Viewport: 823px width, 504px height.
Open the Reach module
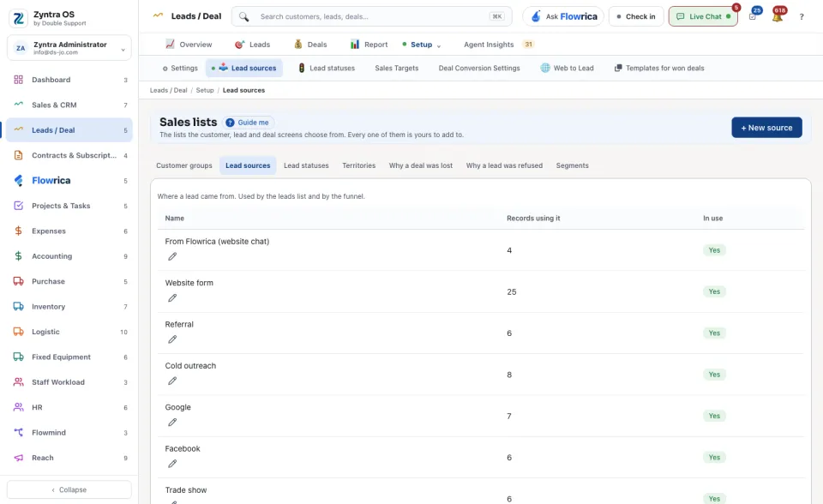[x=69, y=458]
